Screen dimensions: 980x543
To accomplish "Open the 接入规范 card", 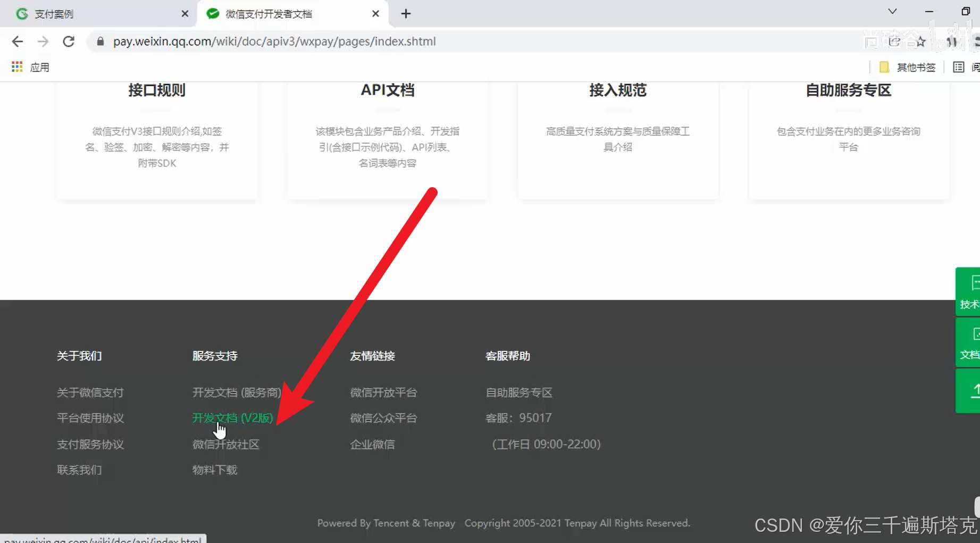I will [618, 141].
